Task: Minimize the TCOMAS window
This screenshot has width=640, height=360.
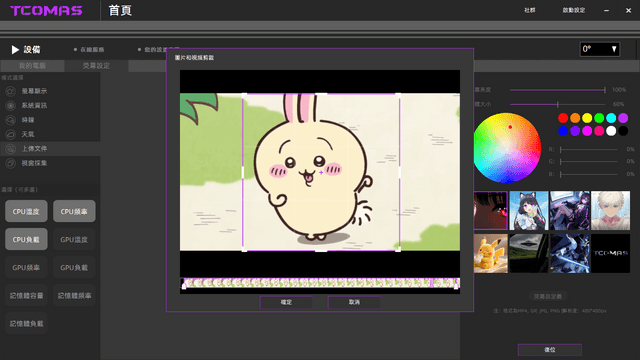Action: tap(607, 11)
